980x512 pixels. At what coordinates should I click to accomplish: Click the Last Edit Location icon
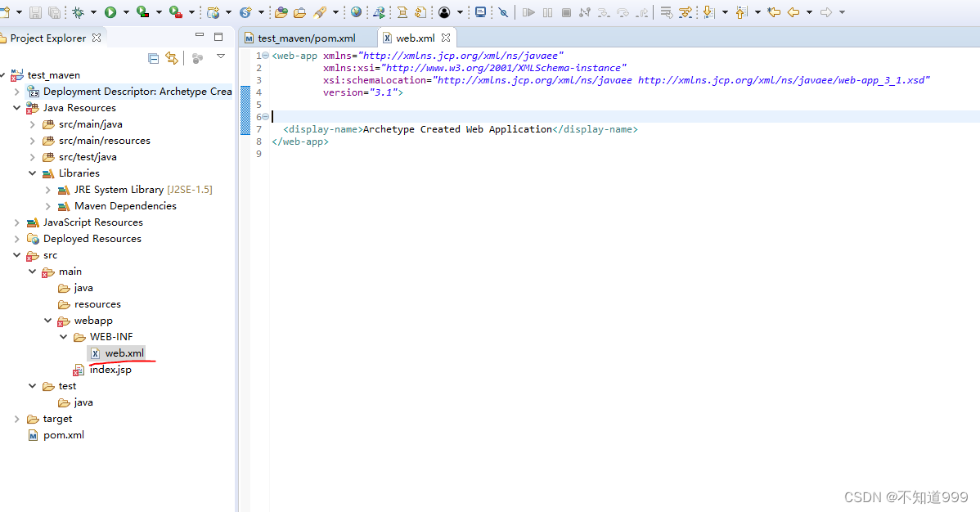[x=773, y=12]
